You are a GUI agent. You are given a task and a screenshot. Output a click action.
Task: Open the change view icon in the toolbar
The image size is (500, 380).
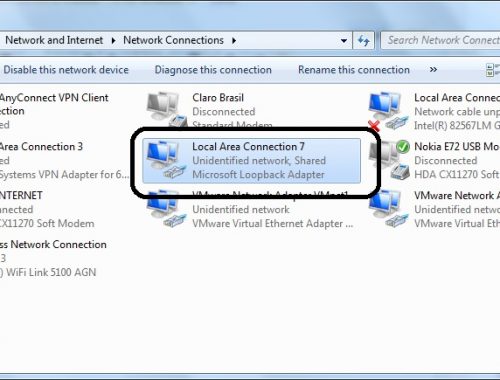(x=493, y=70)
